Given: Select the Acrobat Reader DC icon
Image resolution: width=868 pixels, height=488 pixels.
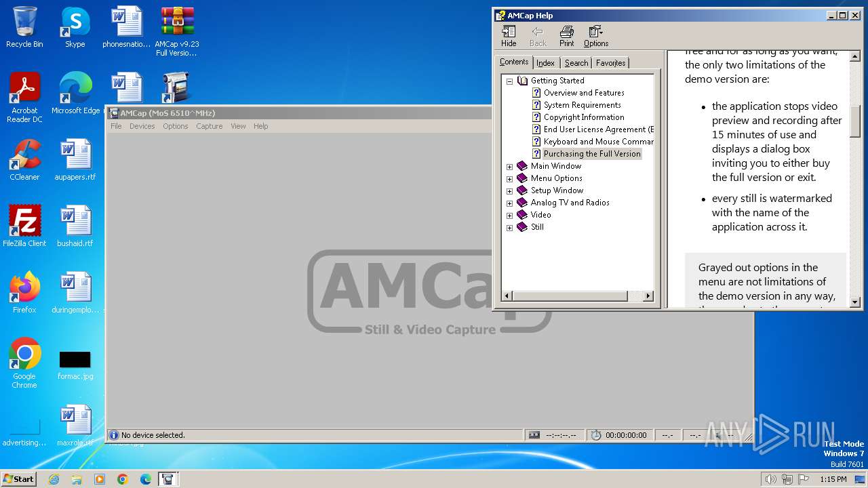Looking at the screenshot, I should (x=24, y=98).
